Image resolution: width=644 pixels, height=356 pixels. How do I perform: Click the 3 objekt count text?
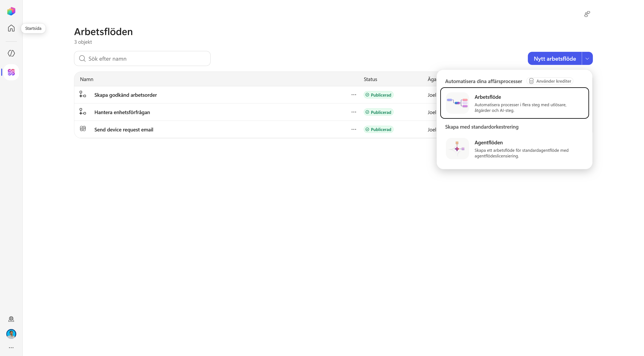(x=83, y=42)
